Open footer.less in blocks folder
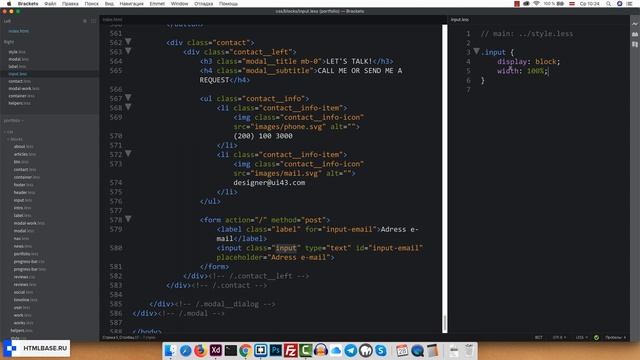The image size is (640, 360). pos(23,185)
